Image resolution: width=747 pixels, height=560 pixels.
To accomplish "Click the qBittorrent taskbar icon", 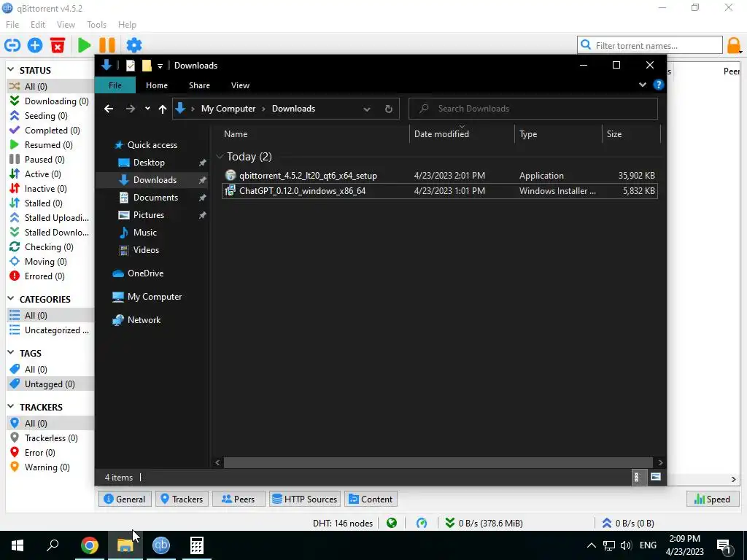I will [x=161, y=545].
